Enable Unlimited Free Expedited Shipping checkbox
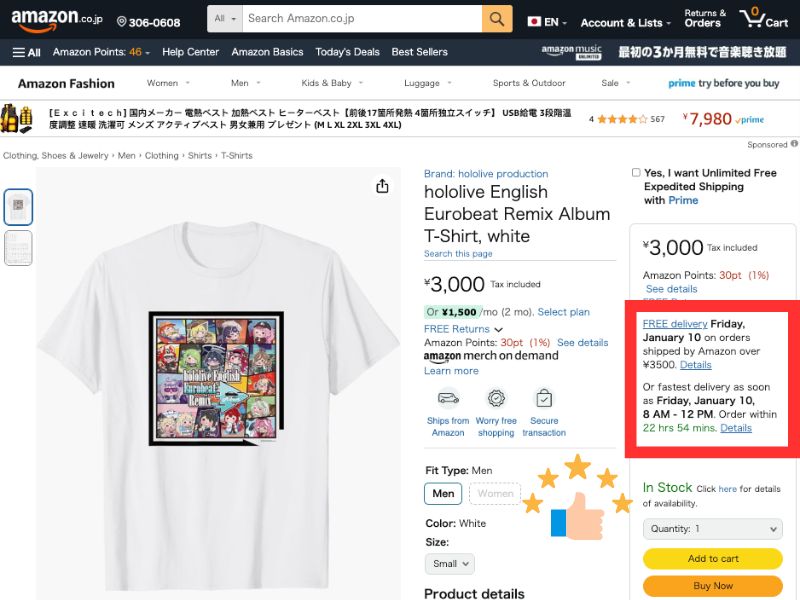The height and width of the screenshot is (600, 800). point(636,173)
